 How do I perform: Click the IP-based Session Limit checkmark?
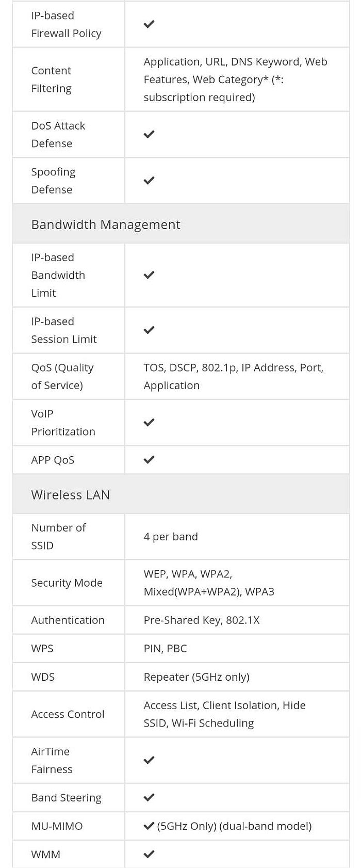(149, 330)
